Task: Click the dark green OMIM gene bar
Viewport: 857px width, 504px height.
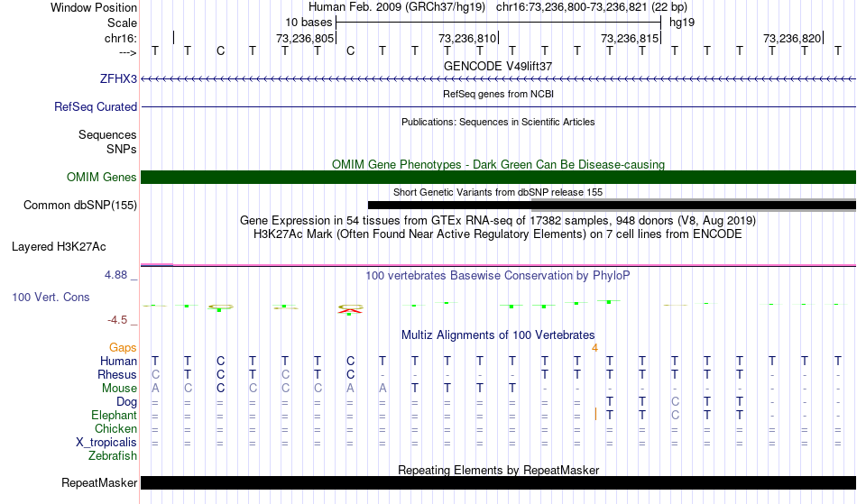Action: click(498, 177)
